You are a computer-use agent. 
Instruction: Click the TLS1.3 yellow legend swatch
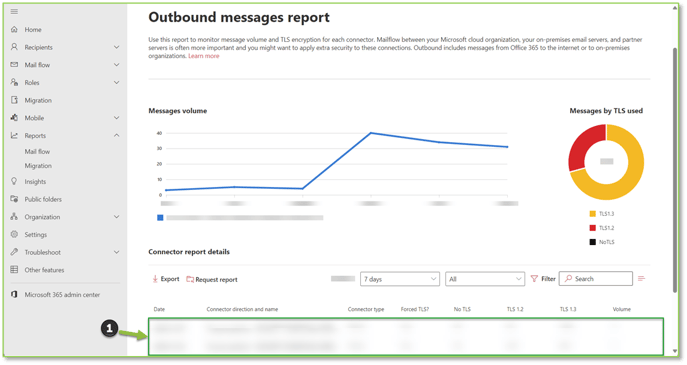592,214
